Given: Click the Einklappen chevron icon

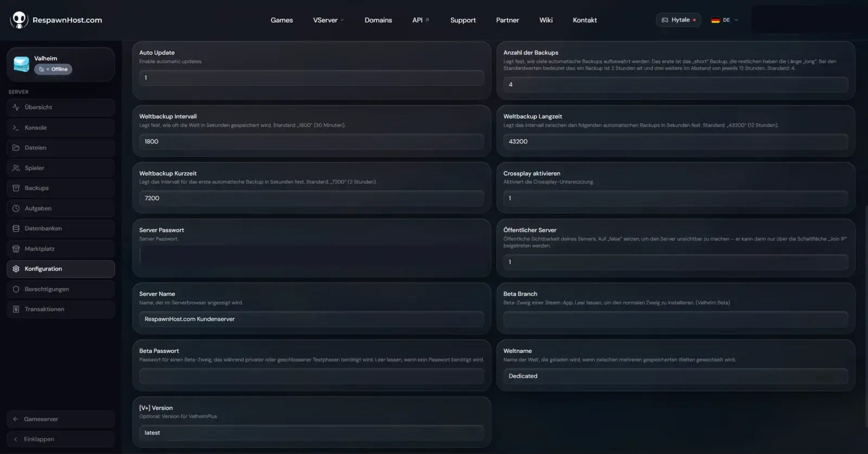Looking at the screenshot, I should tap(15, 439).
